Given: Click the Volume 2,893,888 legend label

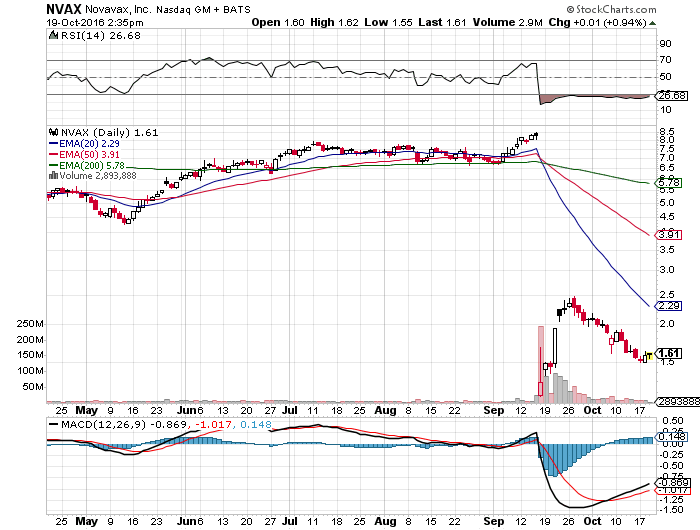Looking at the screenshot, I should click(x=98, y=175).
